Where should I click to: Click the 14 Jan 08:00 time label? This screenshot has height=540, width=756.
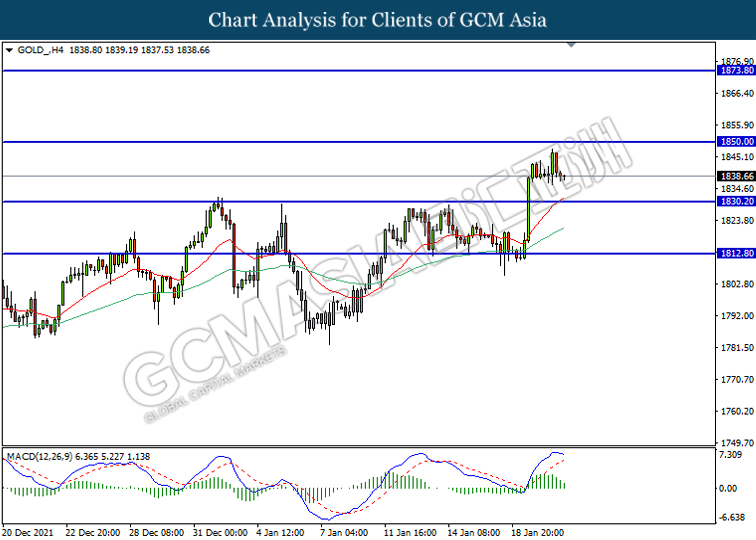point(473,533)
